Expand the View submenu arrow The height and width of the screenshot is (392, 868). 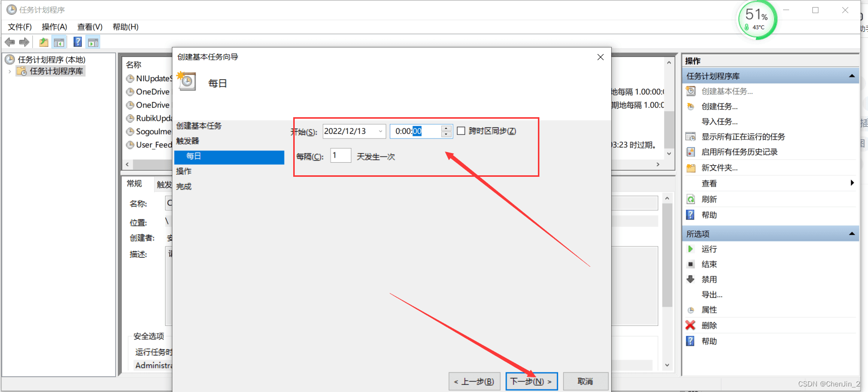point(852,183)
